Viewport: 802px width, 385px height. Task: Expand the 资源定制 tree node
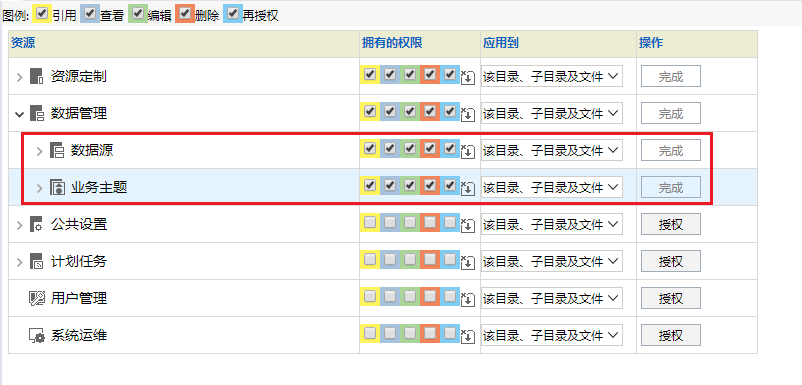click(19, 77)
